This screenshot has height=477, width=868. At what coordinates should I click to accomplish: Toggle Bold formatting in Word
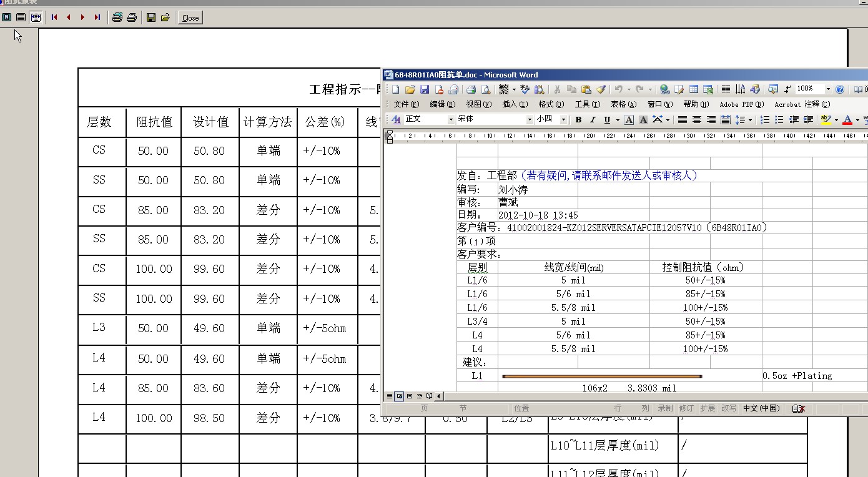[x=578, y=119]
